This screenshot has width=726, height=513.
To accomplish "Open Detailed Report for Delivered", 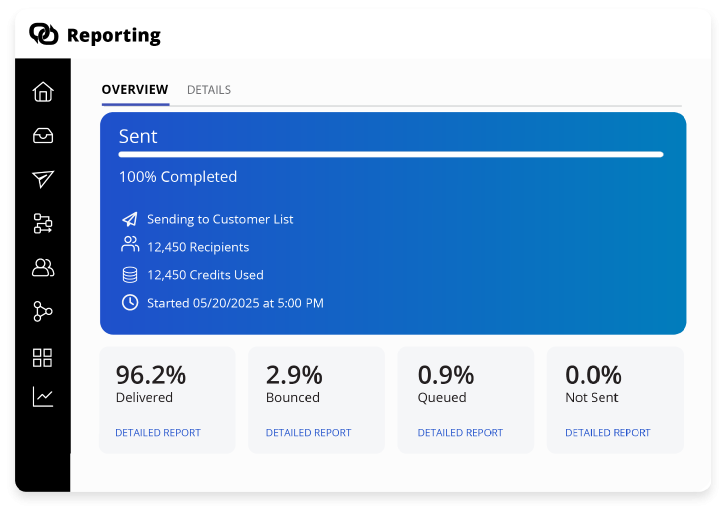I will 158,432.
